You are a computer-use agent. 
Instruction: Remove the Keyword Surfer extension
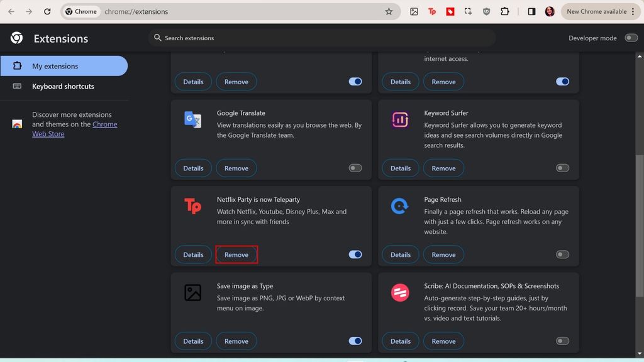coord(443,168)
